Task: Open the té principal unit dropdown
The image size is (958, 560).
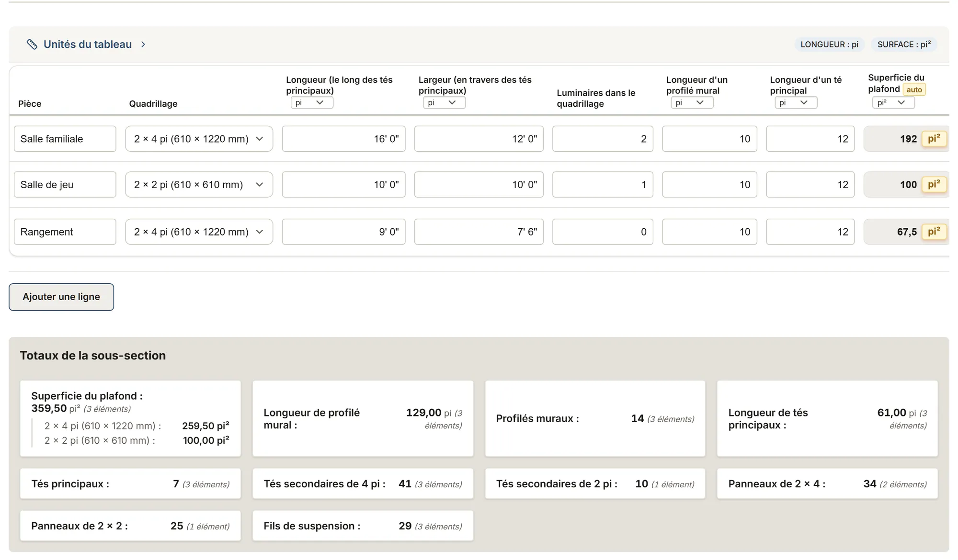Action: (x=796, y=102)
